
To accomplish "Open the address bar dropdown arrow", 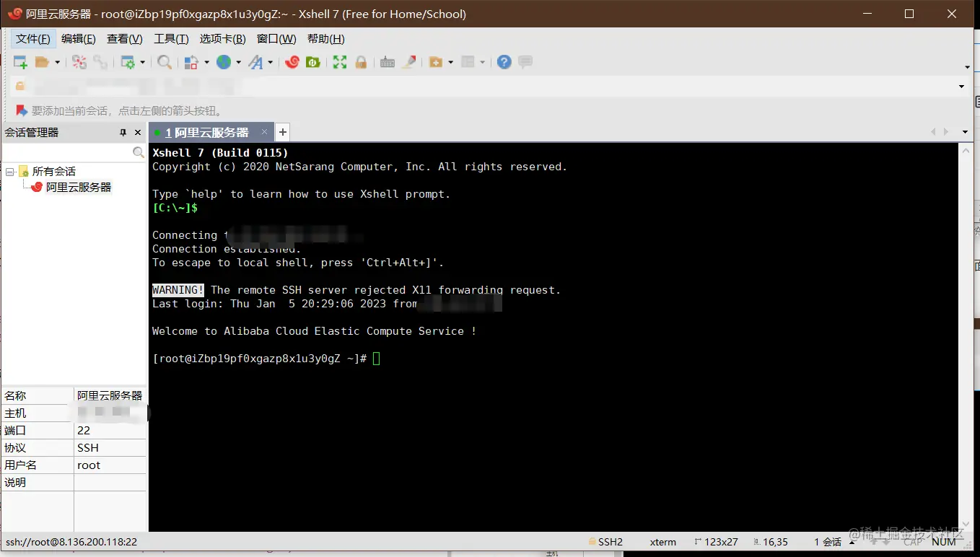I will click(961, 87).
